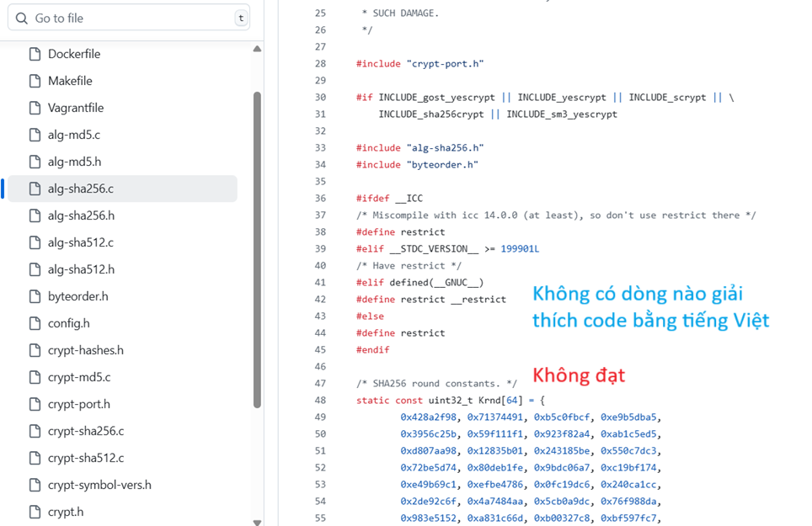Click the file icon beside crypt.h

click(x=35, y=511)
